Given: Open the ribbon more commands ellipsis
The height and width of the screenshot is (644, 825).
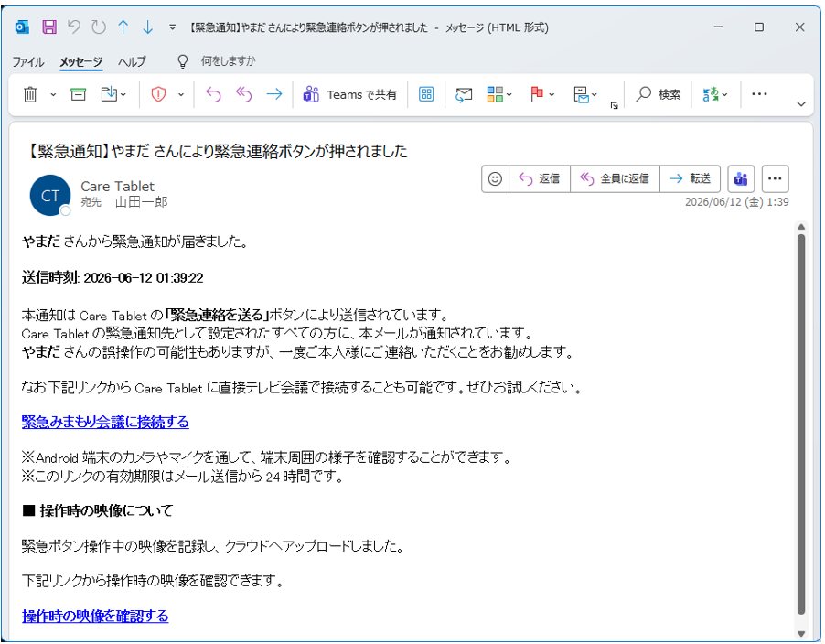Looking at the screenshot, I should tap(759, 94).
